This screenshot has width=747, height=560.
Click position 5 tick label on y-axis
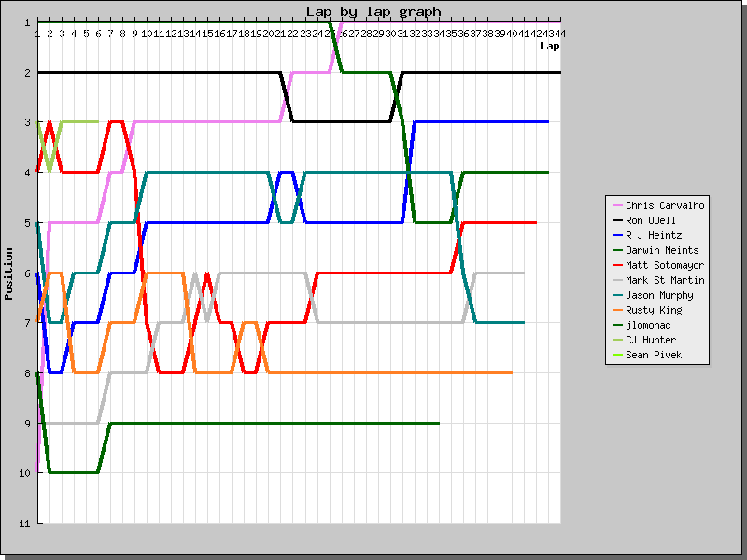click(28, 222)
